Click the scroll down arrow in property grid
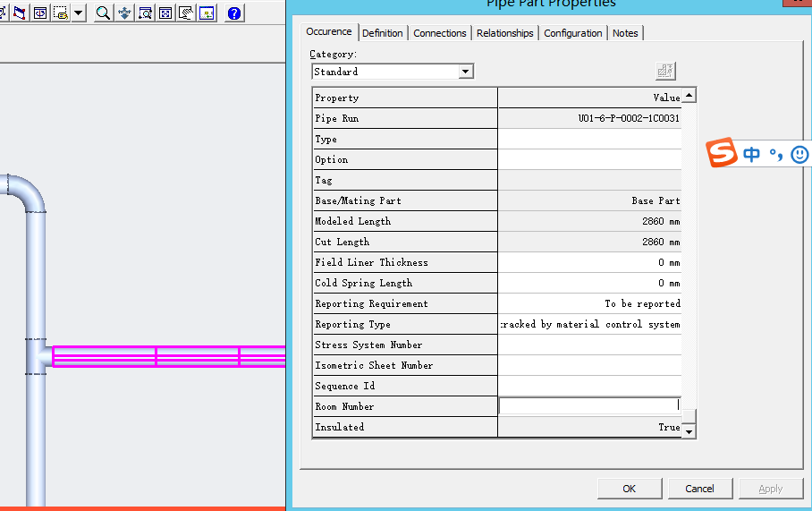 coord(689,431)
